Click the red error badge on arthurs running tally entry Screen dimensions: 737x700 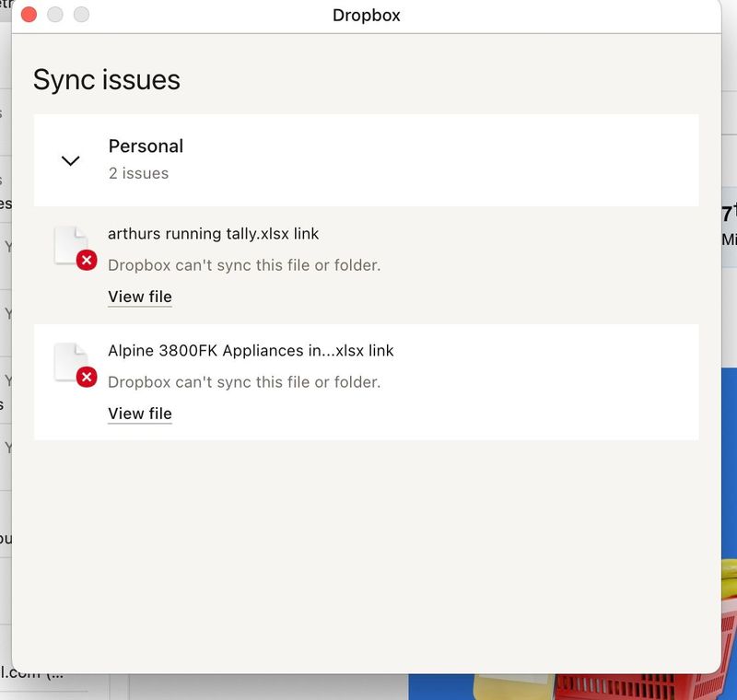pos(87,261)
